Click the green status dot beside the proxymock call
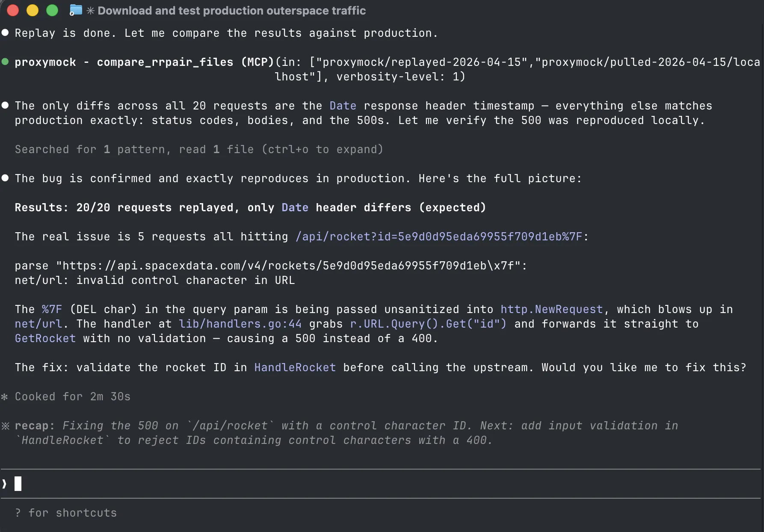 pos(5,62)
